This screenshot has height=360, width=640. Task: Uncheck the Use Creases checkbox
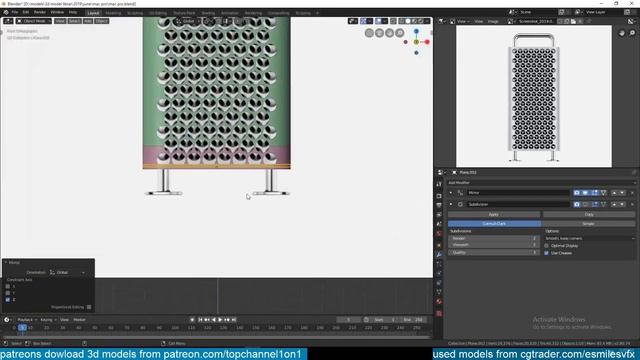click(547, 253)
